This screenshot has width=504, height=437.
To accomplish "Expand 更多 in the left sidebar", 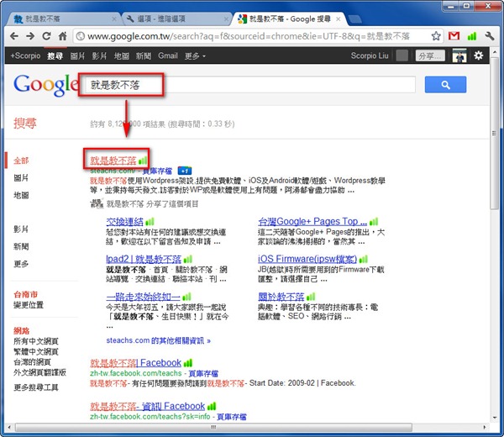I will tap(21, 264).
